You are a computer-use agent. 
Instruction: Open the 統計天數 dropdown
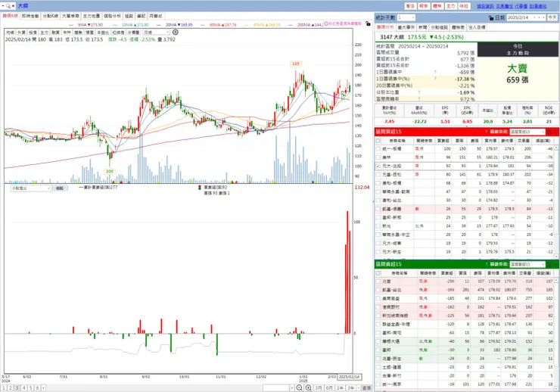(406, 17)
